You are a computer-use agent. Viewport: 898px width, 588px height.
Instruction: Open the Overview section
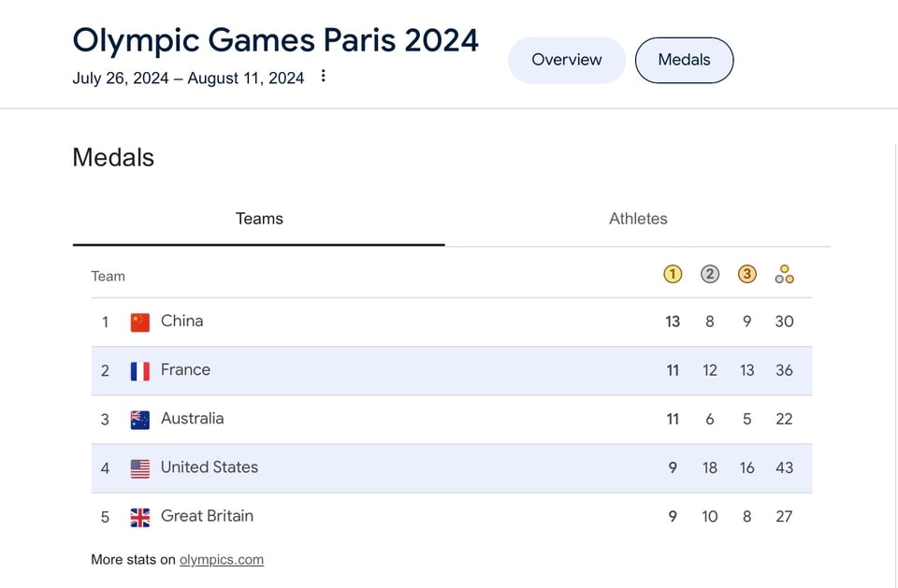[567, 60]
